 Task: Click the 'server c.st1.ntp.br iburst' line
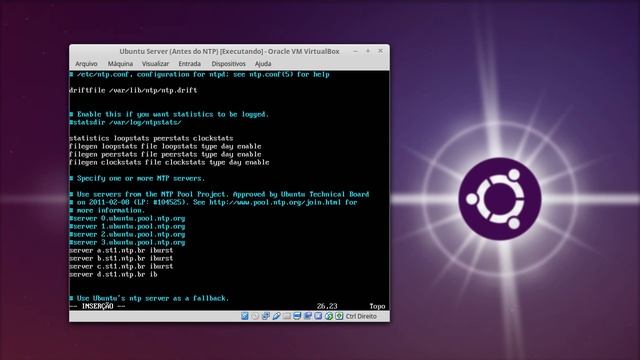(x=121, y=266)
